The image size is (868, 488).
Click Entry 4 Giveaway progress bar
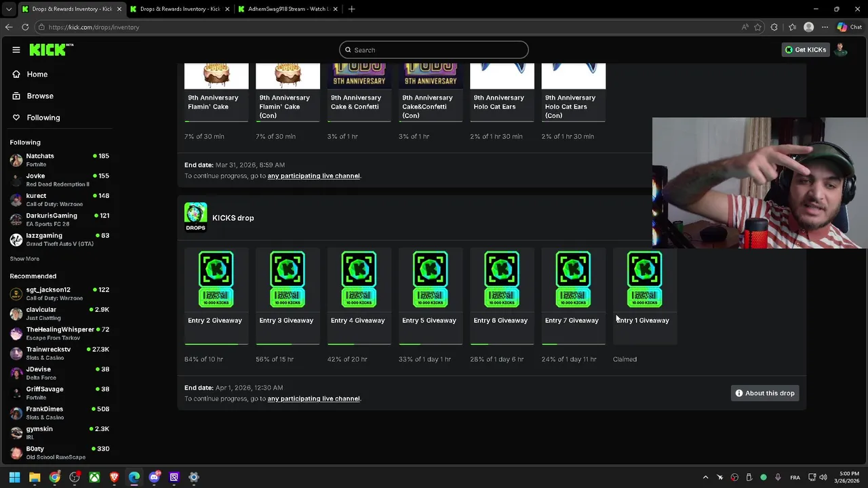[x=359, y=344]
